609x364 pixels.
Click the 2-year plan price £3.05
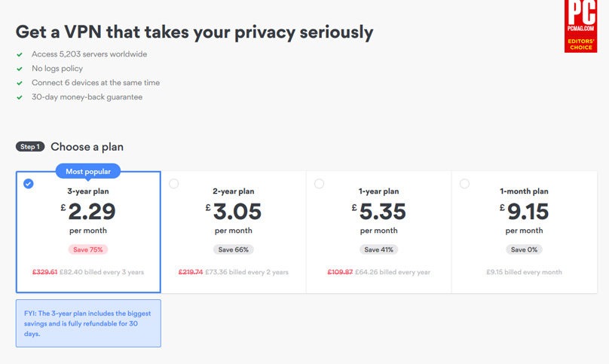click(x=234, y=212)
